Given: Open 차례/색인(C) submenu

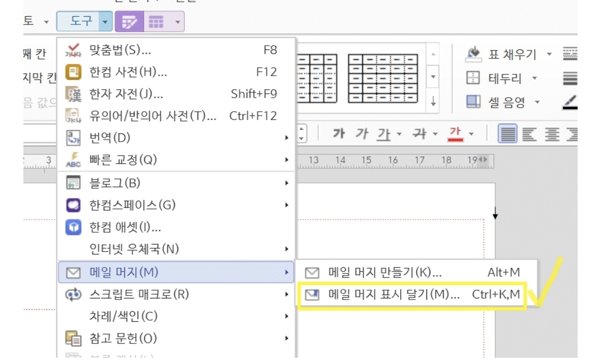Looking at the screenshot, I should 176,316.
